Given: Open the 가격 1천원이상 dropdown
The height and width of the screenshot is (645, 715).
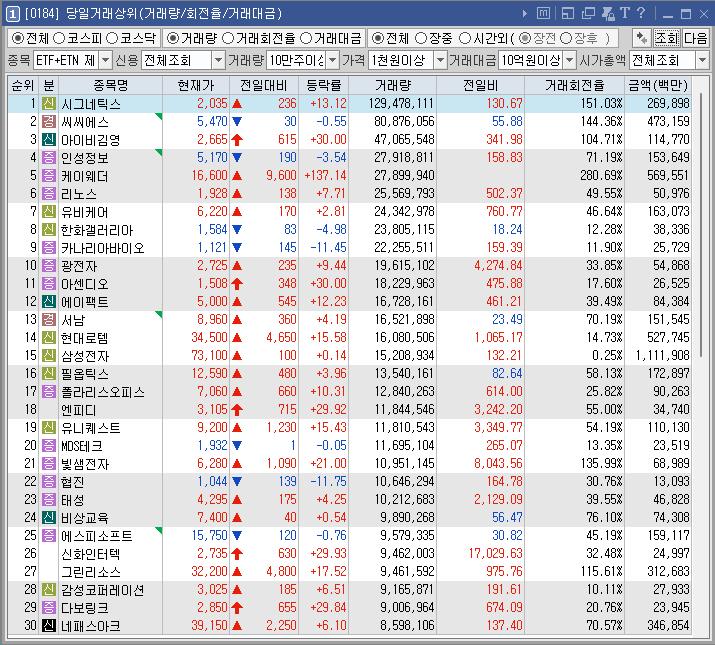Looking at the screenshot, I should coord(440,60).
